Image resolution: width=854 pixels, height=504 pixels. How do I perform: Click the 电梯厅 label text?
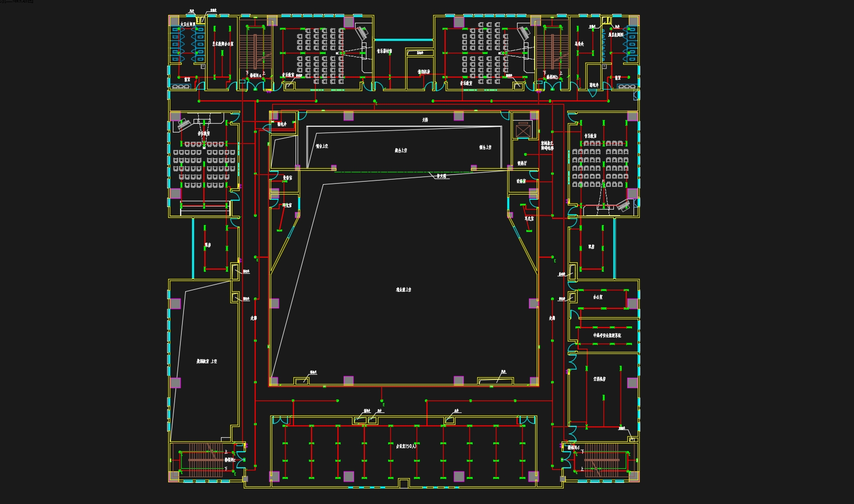[x=522, y=164]
